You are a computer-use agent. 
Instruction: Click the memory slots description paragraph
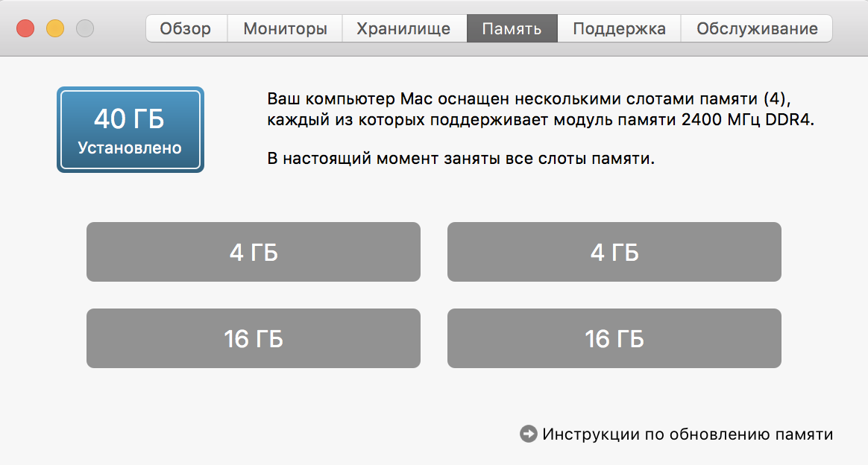pyautogui.click(x=541, y=109)
